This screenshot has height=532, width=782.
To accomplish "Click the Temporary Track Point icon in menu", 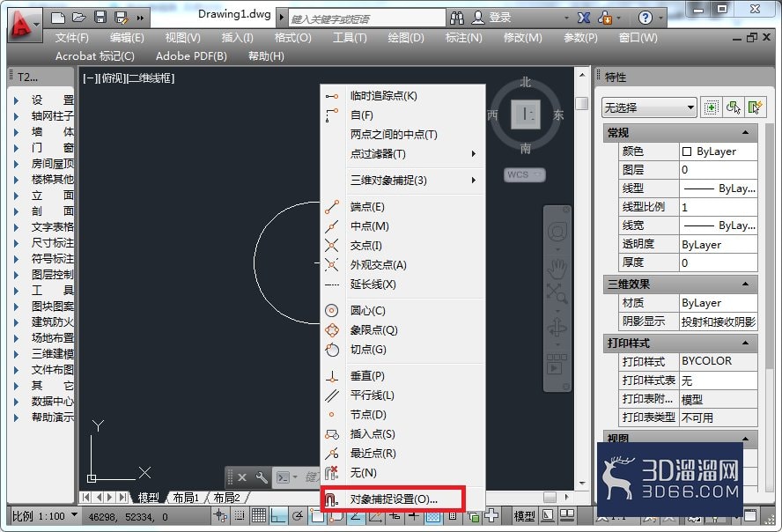I will click(332, 96).
